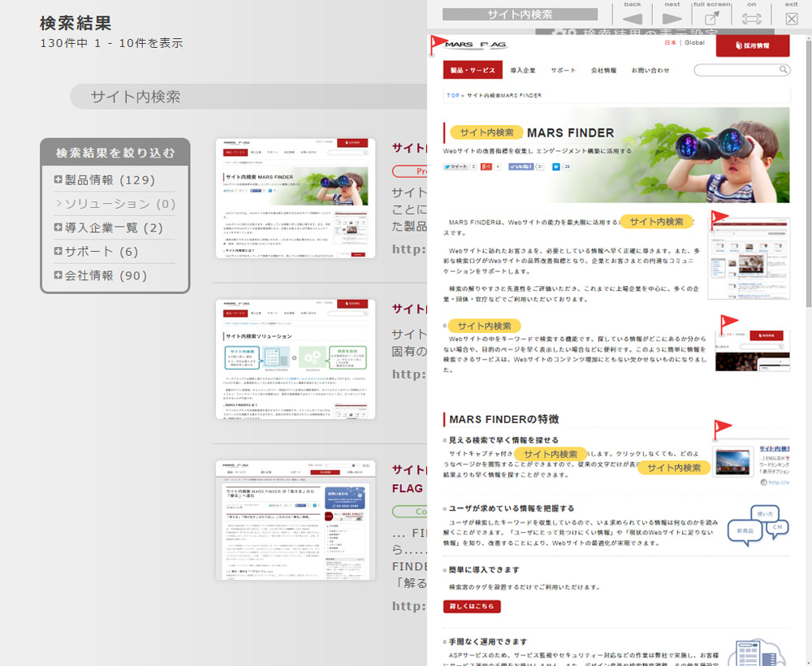Viewport: 812px width, 666px height.
Task: Click the back arrow in preview toolbar
Action: (633, 19)
